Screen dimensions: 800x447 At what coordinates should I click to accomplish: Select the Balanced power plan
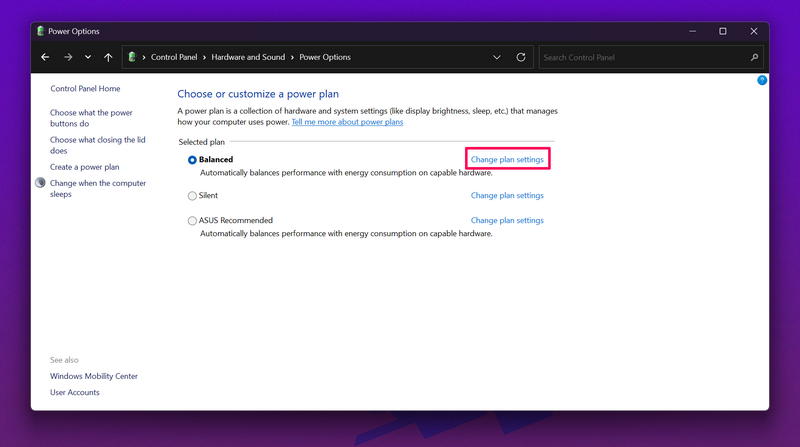193,160
